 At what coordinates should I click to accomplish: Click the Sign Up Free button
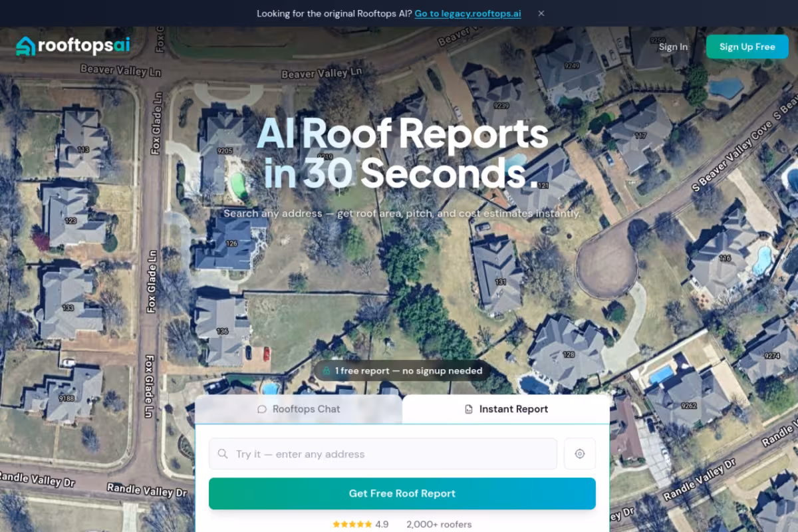(x=747, y=47)
